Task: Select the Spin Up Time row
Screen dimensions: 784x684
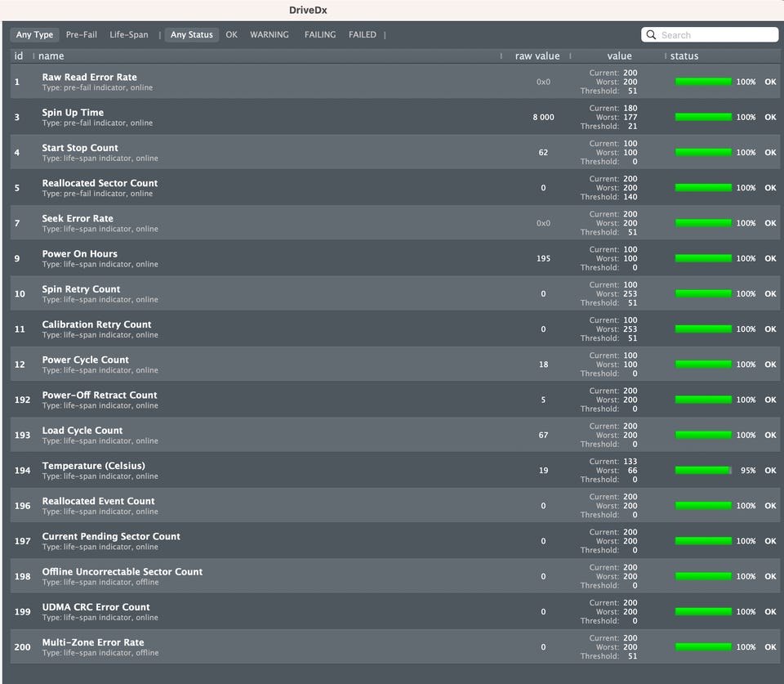Action: [394, 117]
